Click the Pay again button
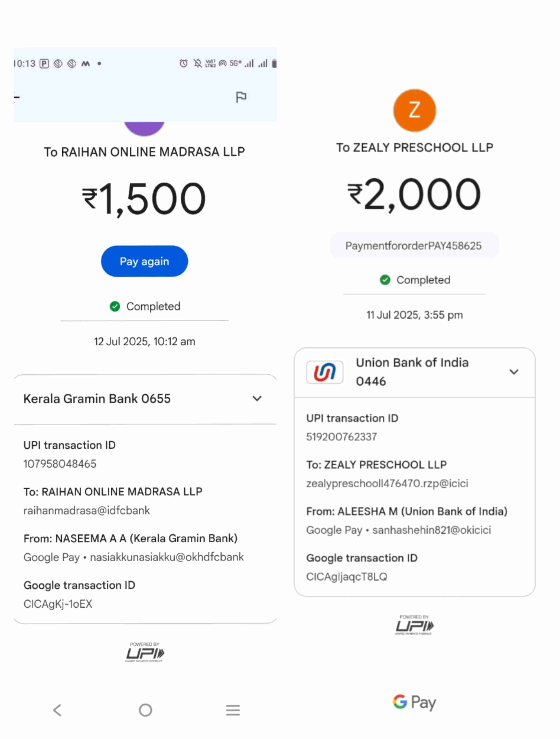The image size is (560, 739). pyautogui.click(x=144, y=261)
